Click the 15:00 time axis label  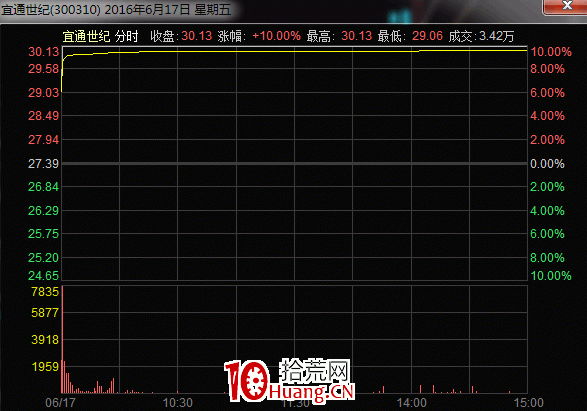[x=528, y=403]
